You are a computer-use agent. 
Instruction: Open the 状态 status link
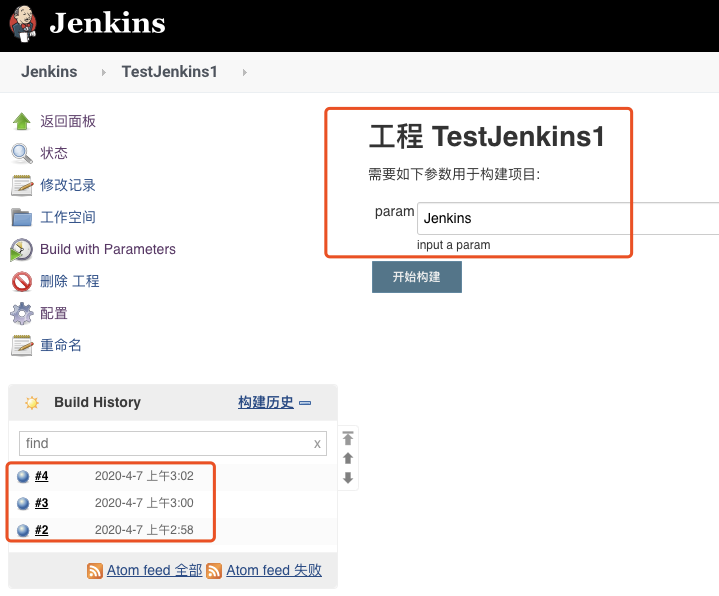[x=54, y=153]
